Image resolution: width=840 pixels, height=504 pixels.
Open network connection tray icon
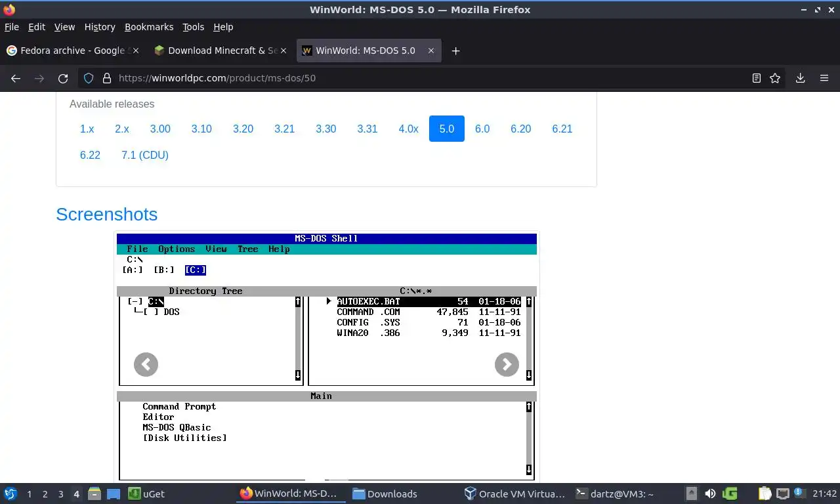tap(782, 493)
